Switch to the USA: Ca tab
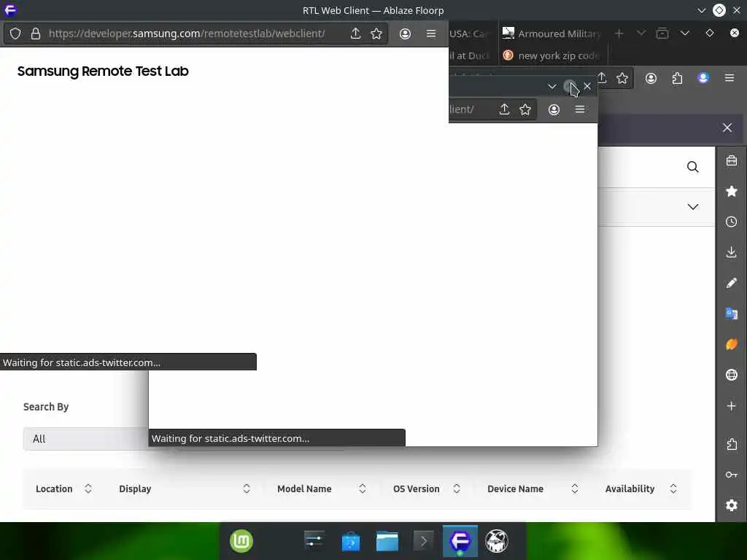Image resolution: width=747 pixels, height=560 pixels. (x=469, y=34)
